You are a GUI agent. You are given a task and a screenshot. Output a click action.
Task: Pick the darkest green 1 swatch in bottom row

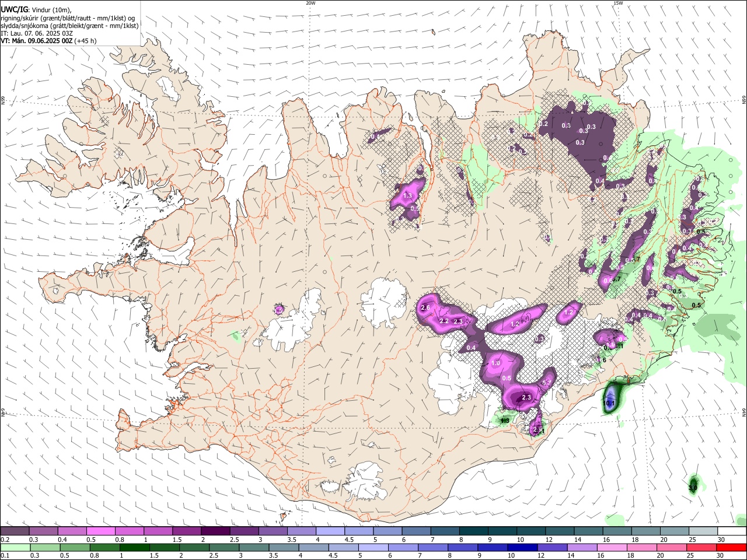pyautogui.click(x=135, y=547)
